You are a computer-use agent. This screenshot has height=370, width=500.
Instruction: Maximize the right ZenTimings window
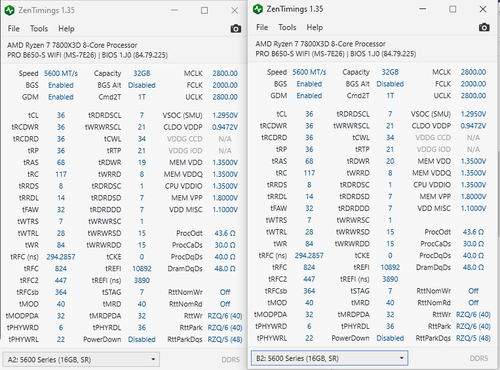[453, 9]
